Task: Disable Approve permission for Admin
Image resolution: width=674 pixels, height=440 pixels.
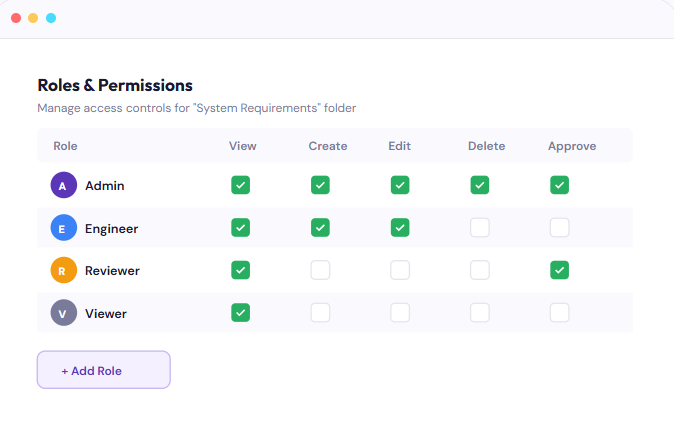Action: 560,185
